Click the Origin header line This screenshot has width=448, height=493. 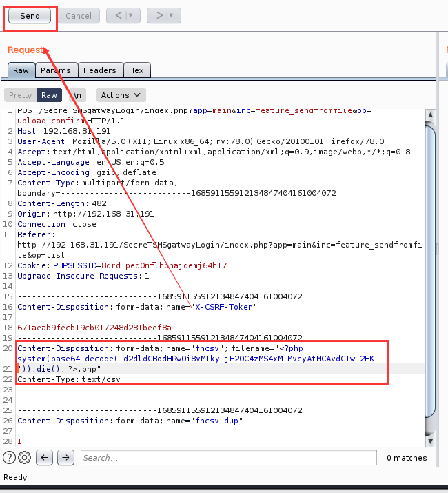tap(85, 214)
